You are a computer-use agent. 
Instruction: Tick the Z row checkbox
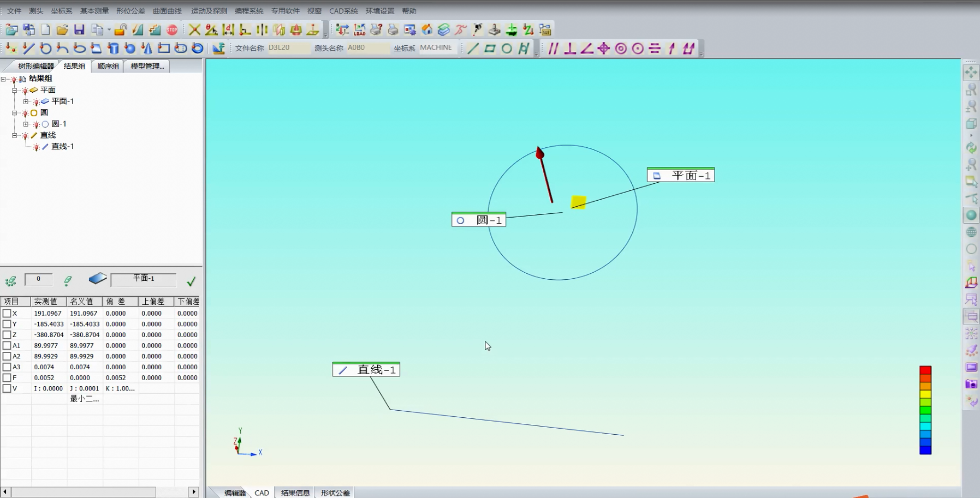[x=7, y=334]
